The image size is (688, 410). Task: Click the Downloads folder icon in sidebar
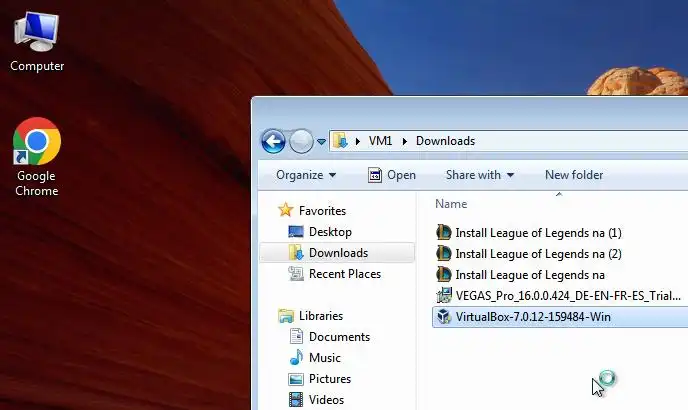click(x=296, y=253)
